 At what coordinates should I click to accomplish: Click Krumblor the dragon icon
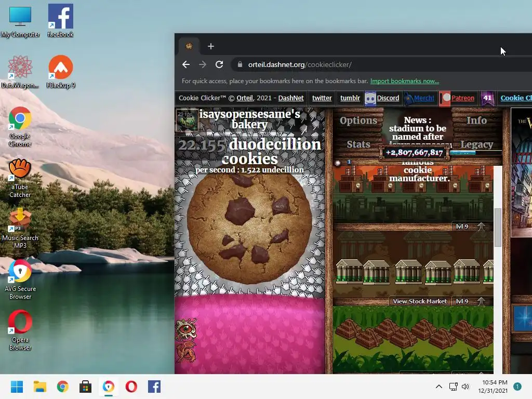[x=187, y=352]
